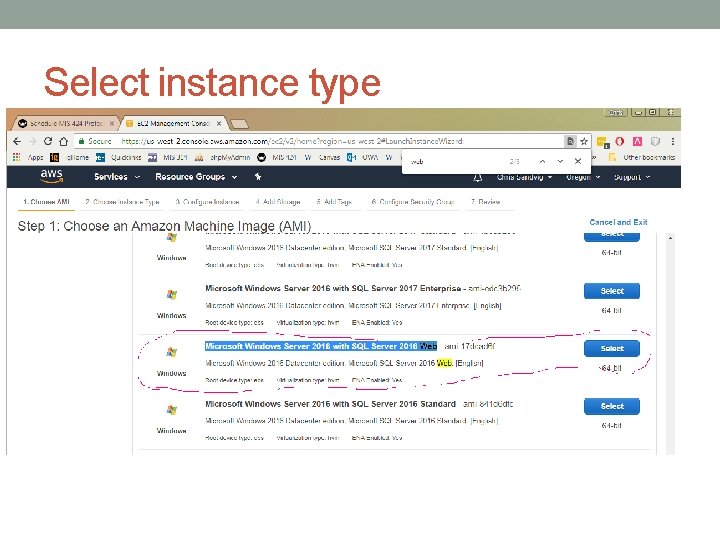The height and width of the screenshot is (540, 720).
Task: Click the red Opera-style extension icon
Action: coord(619,141)
